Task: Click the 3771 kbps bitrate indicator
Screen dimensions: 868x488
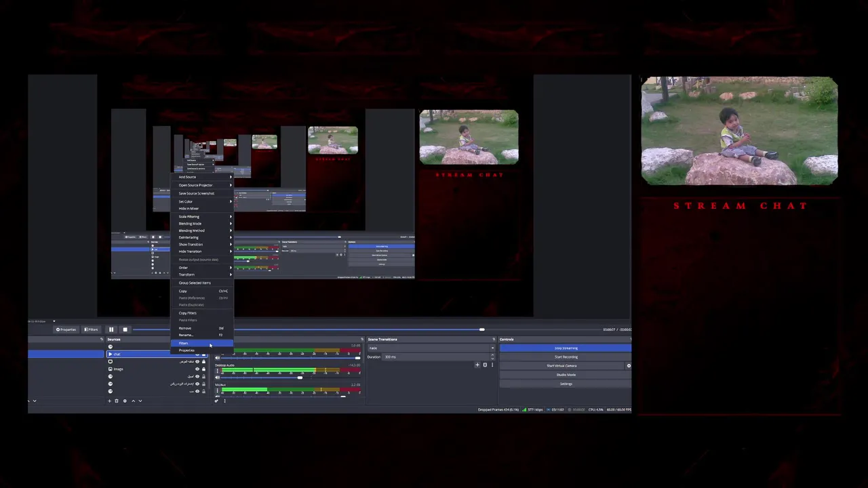Action: coord(532,409)
